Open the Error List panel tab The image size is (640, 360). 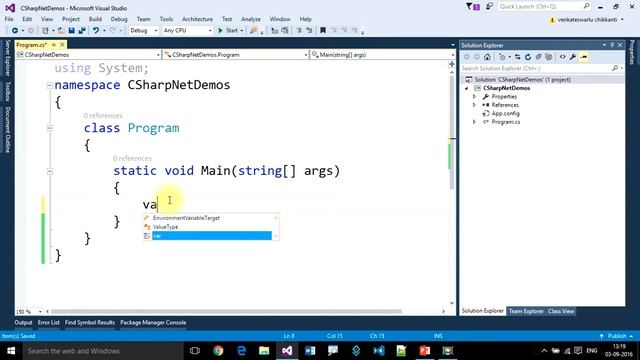[49, 323]
